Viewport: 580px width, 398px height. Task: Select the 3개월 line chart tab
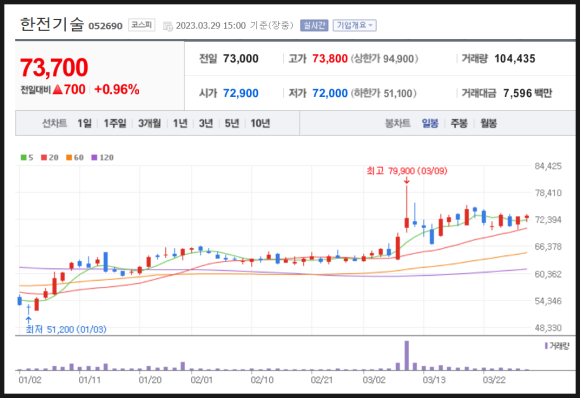click(x=149, y=123)
